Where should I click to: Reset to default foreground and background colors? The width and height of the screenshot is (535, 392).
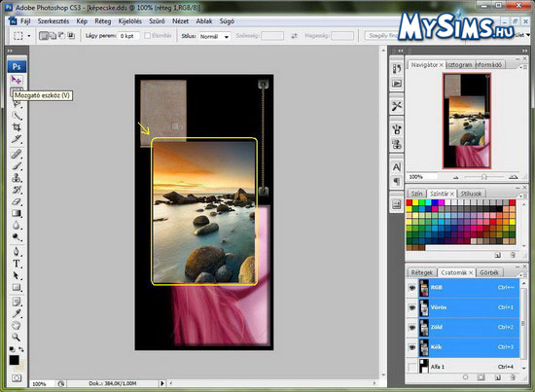[x=12, y=349]
